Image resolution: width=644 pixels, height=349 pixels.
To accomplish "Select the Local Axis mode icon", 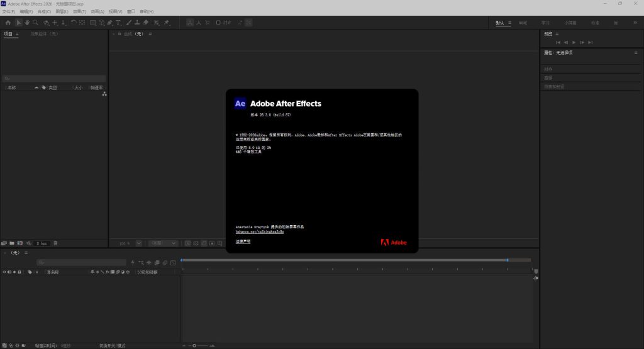I will (190, 23).
